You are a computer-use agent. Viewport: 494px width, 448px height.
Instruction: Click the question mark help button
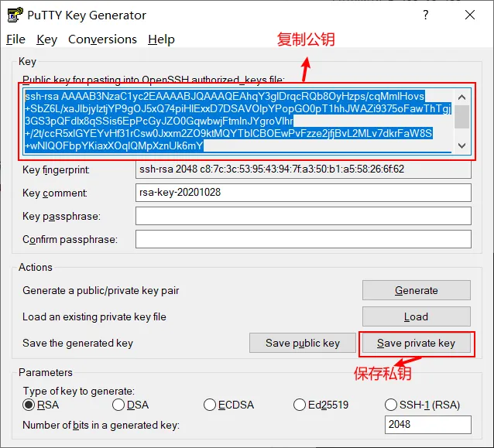click(x=425, y=15)
